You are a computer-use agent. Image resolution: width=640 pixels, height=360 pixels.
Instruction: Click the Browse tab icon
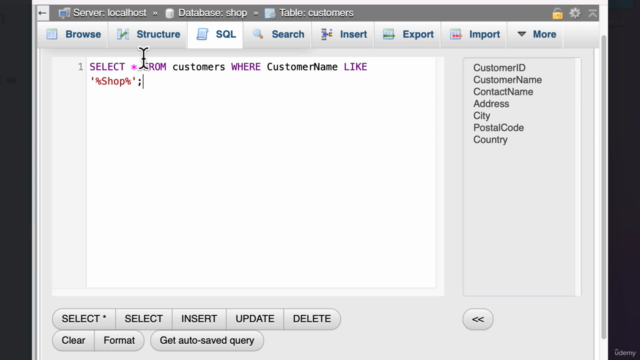(52, 34)
